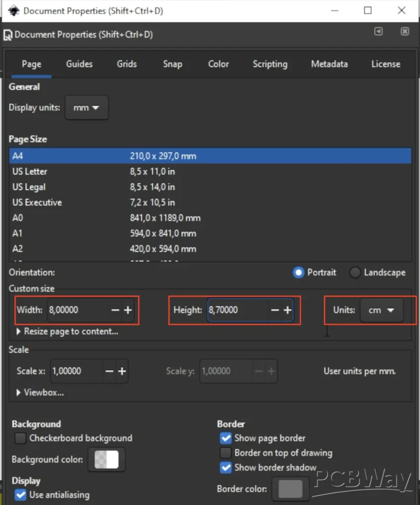Switch to the Grids tab
420x505 pixels.
127,64
